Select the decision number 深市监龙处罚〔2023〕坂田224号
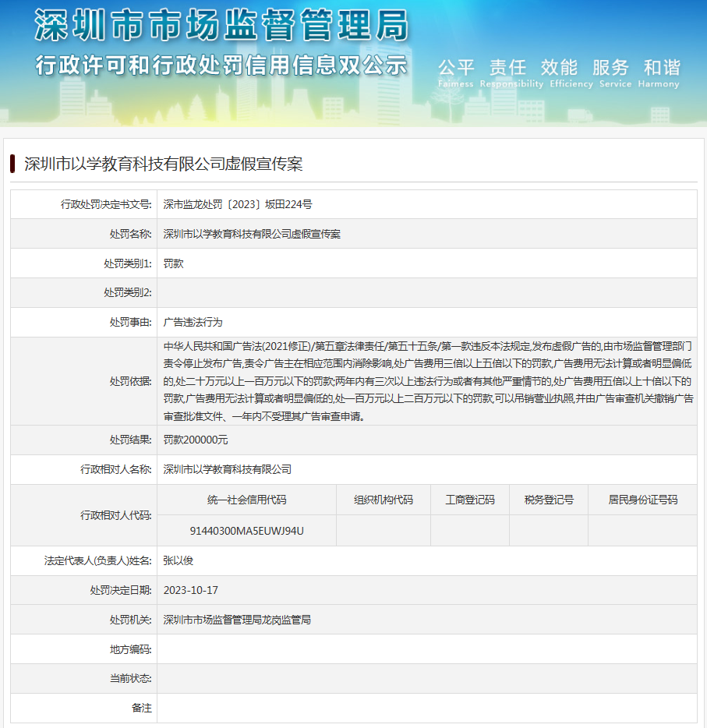 pyautogui.click(x=238, y=205)
